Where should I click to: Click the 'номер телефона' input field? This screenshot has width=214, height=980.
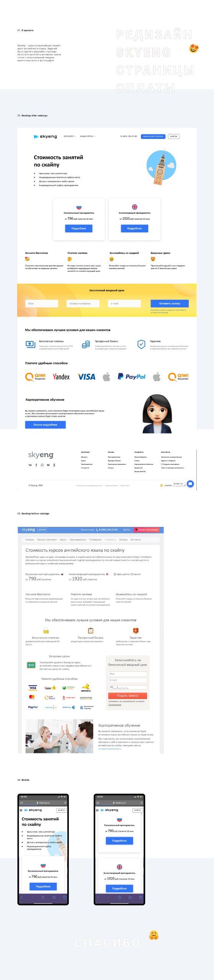pos(83,304)
